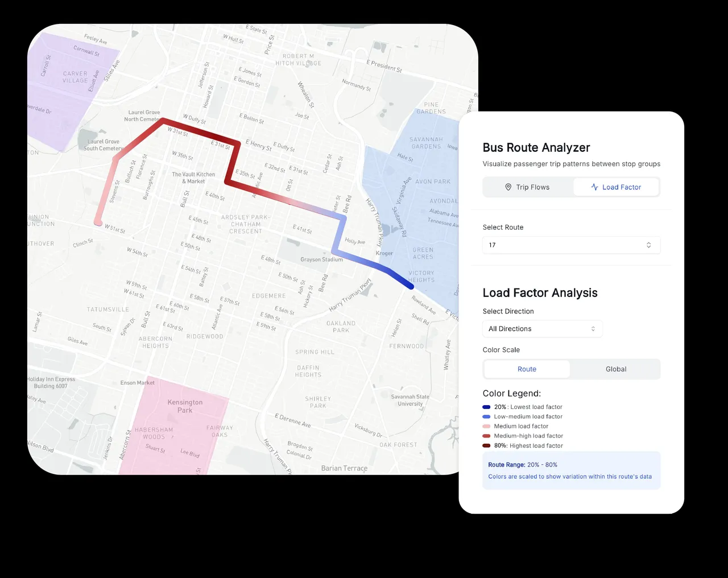Click the Laurel Grove North Cemetery label

(143, 116)
